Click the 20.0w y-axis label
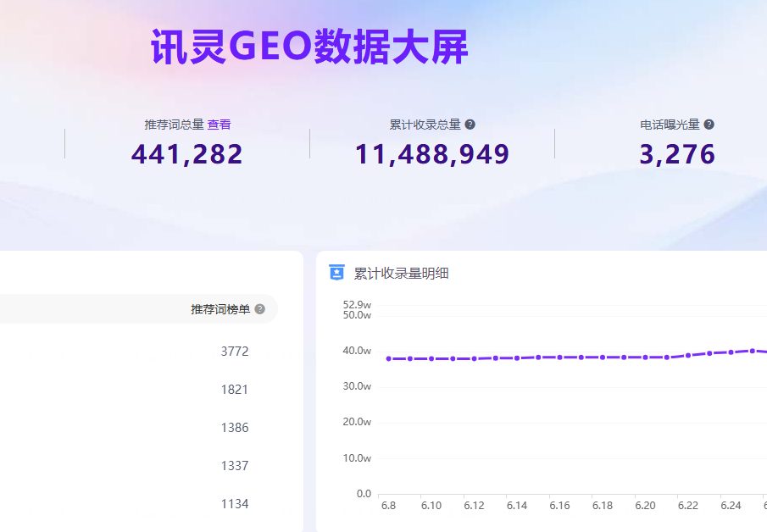This screenshot has width=767, height=532. coord(357,422)
